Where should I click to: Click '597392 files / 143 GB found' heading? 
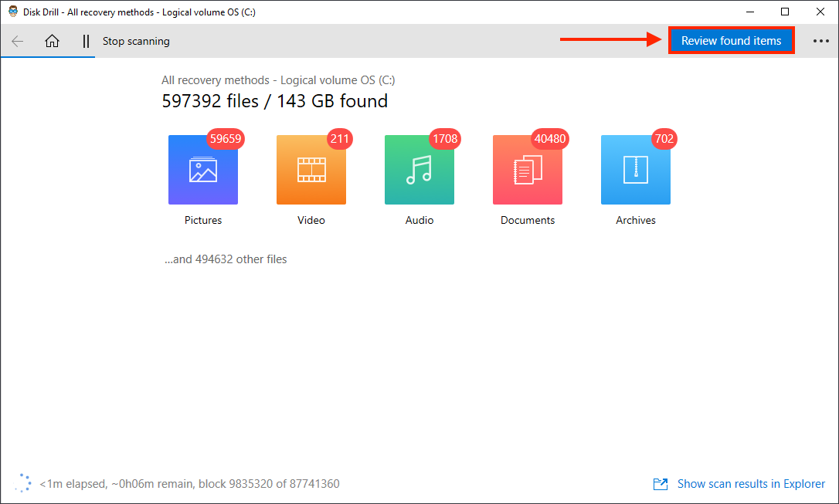coord(275,101)
